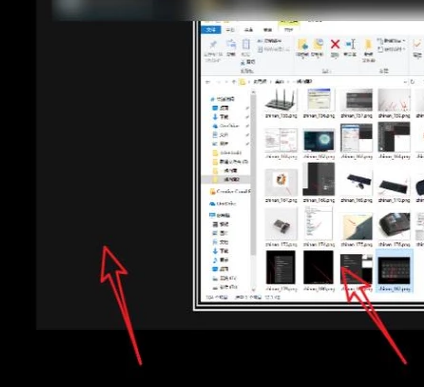Expand the New item dropdown
424x387 pixels.
tap(392, 41)
